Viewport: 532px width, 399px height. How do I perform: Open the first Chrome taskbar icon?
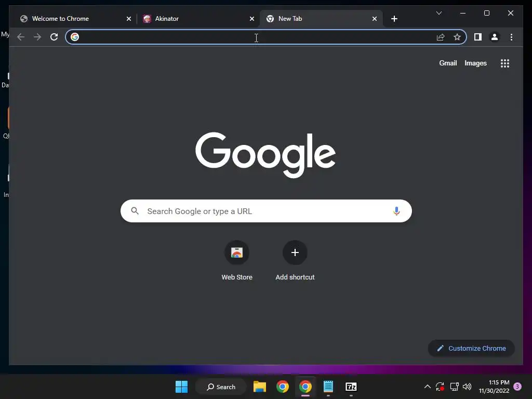282,387
